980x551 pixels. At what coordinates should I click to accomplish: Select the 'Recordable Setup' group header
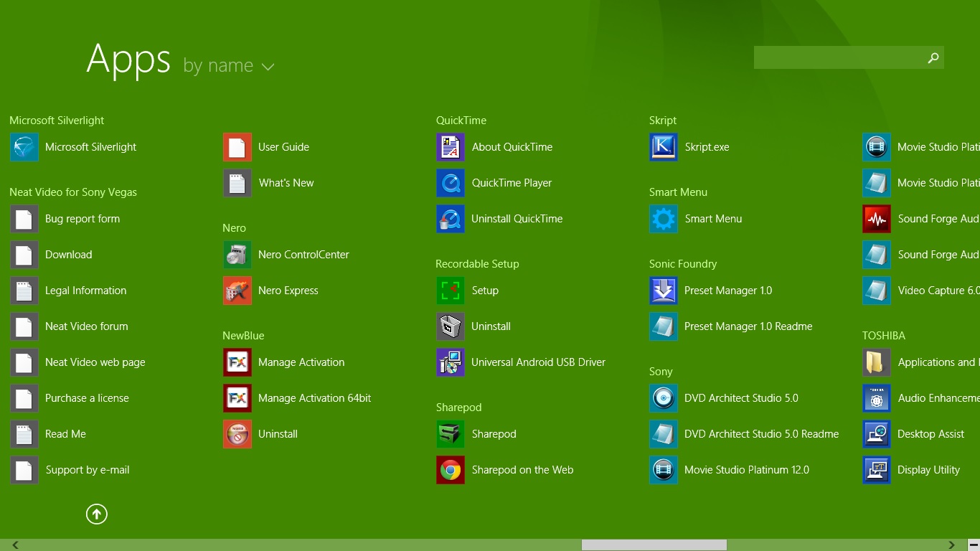(477, 264)
